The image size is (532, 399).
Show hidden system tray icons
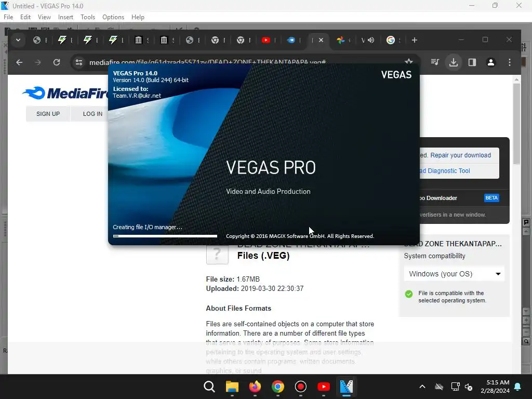point(422,387)
